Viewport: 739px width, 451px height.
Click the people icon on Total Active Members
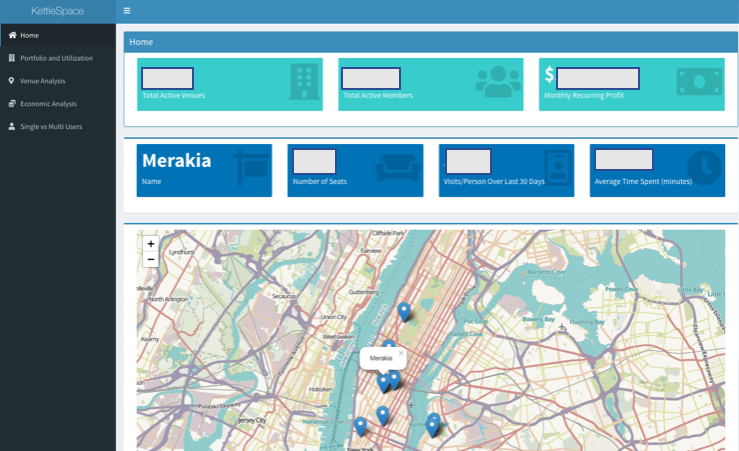498,82
